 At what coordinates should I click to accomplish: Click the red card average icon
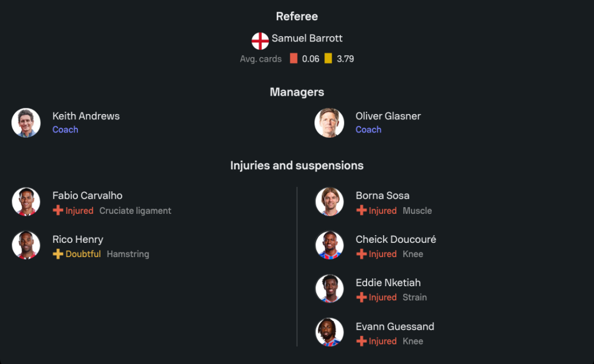click(x=293, y=58)
